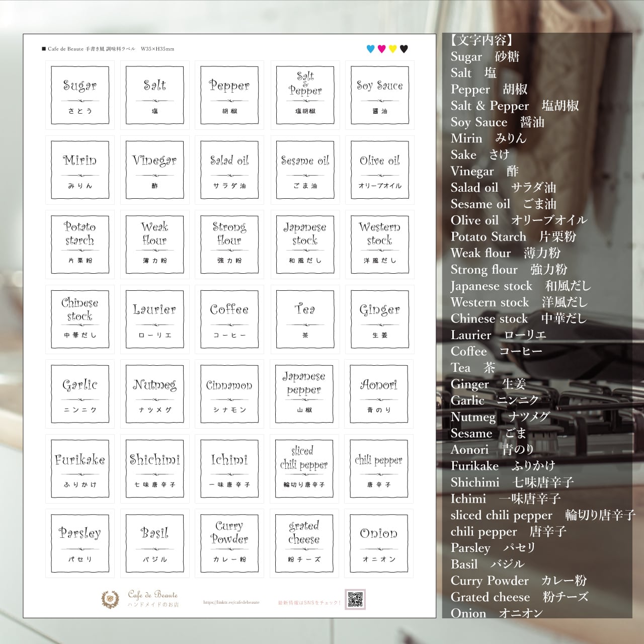
Task: Click 'Soy Sauce 醤油' in the text list
Action: coord(498,122)
